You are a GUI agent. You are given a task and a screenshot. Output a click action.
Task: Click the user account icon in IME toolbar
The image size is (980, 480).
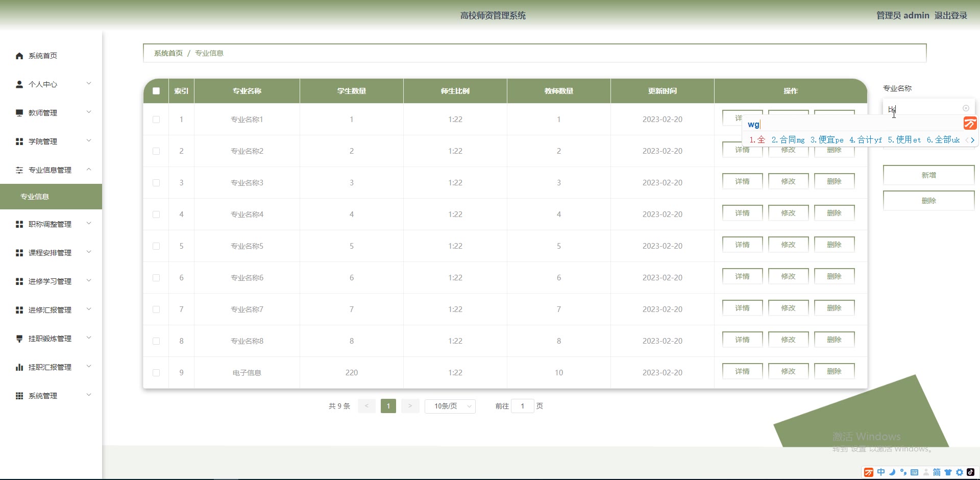point(925,472)
